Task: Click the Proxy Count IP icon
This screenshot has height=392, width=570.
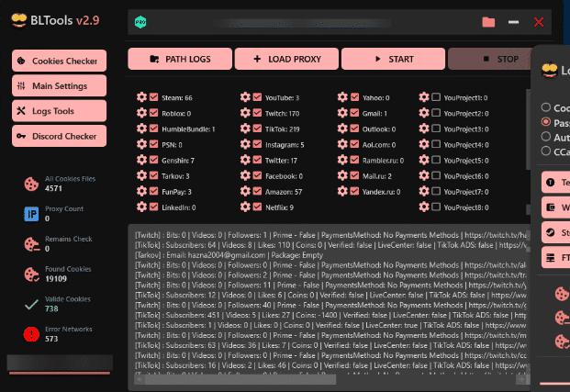Action: 31,214
